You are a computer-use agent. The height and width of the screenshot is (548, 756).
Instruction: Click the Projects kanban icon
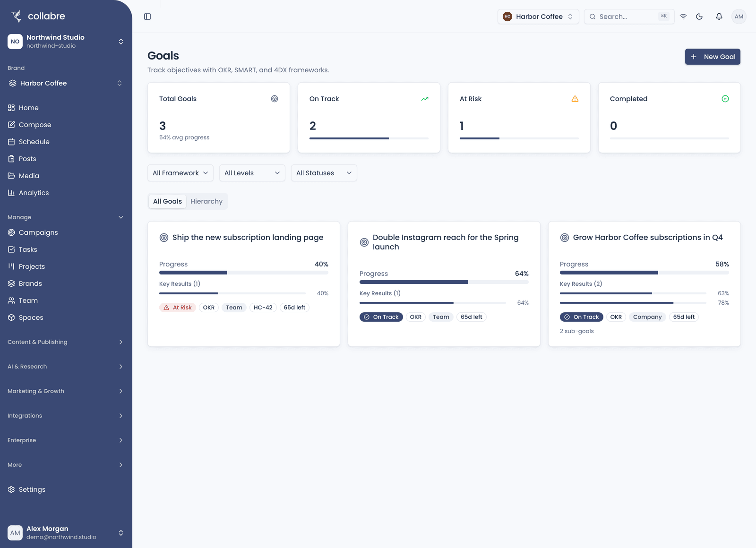[x=11, y=266]
